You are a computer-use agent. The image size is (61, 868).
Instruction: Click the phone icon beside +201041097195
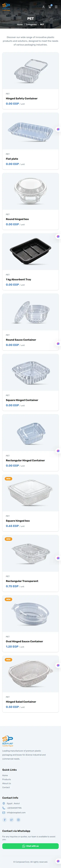pos(4,808)
